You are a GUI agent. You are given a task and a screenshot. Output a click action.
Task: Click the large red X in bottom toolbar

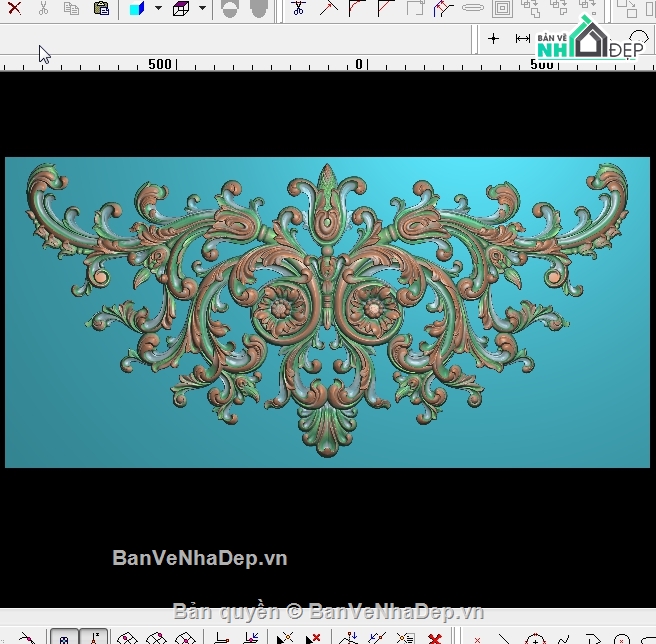click(435, 637)
